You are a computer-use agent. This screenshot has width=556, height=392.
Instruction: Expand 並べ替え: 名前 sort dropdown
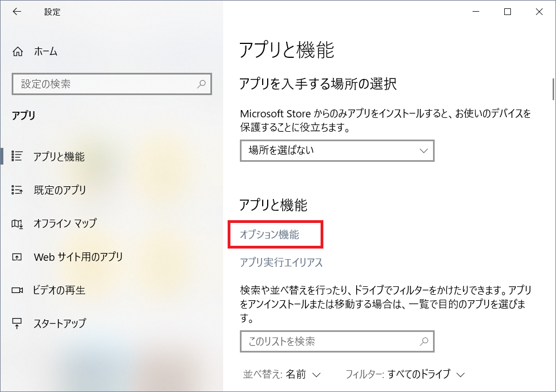point(282,374)
